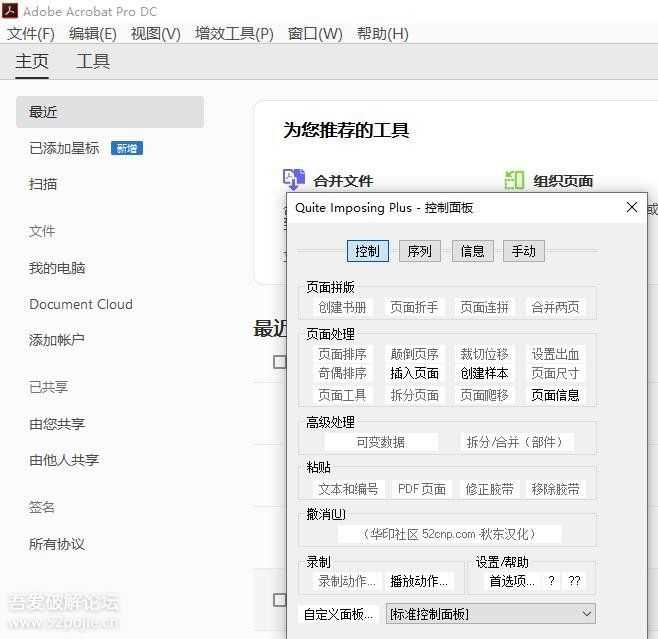Select the 手动 tab in Quite Imposing
Image resolution: width=658 pixels, height=639 pixels.
pyautogui.click(x=524, y=251)
